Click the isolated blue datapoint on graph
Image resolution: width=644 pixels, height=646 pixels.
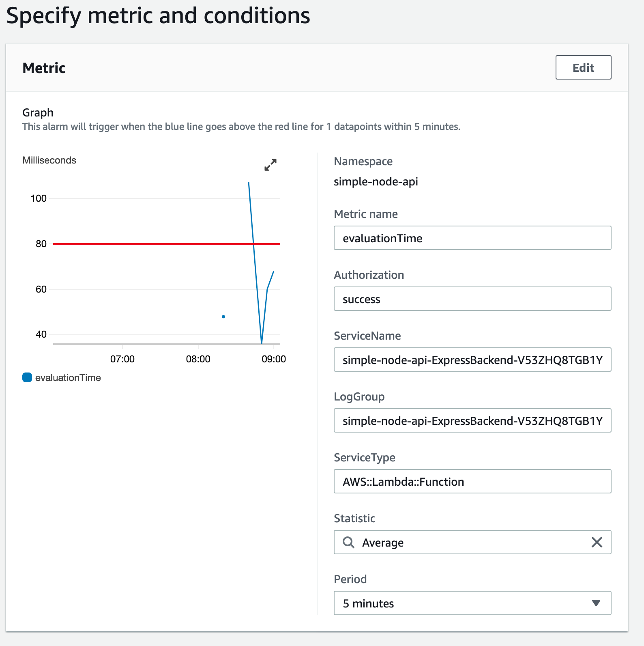coord(223,317)
